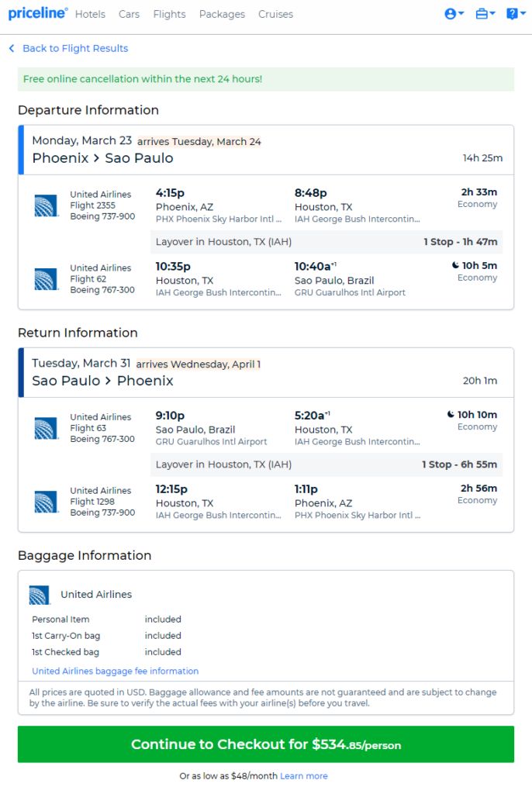The width and height of the screenshot is (532, 794).
Task: Open the Hotels tab
Action: [90, 14]
